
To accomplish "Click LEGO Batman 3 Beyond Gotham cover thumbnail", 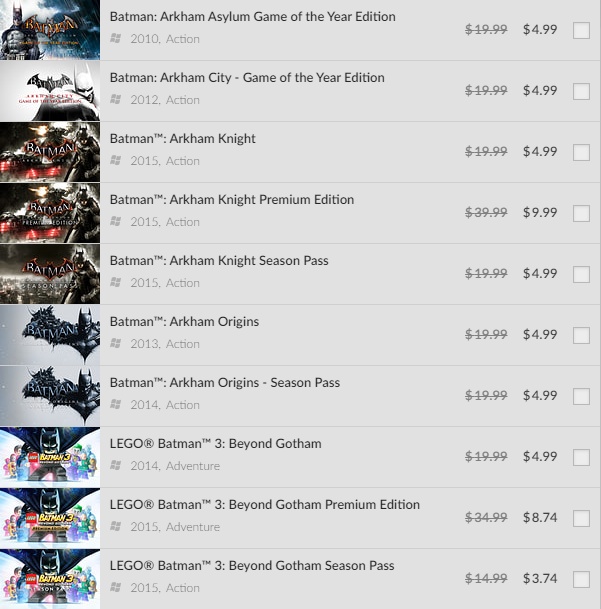I will pyautogui.click(x=50, y=457).
